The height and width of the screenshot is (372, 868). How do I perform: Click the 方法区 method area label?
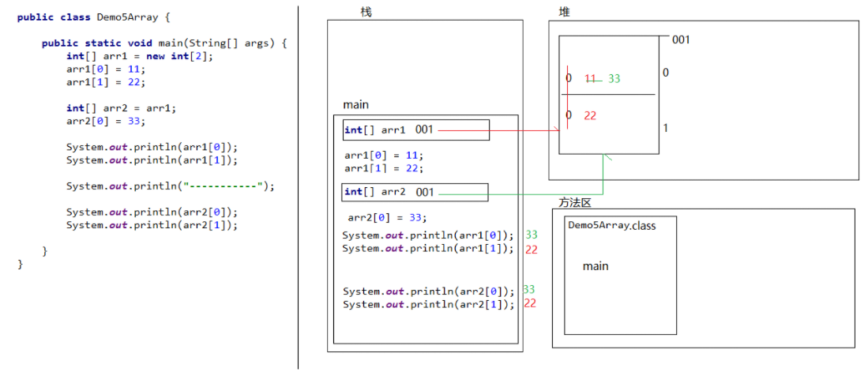tap(575, 203)
